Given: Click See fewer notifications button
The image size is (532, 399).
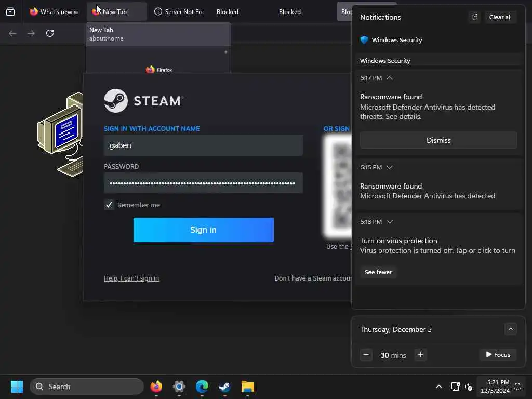Looking at the screenshot, I should (x=378, y=272).
